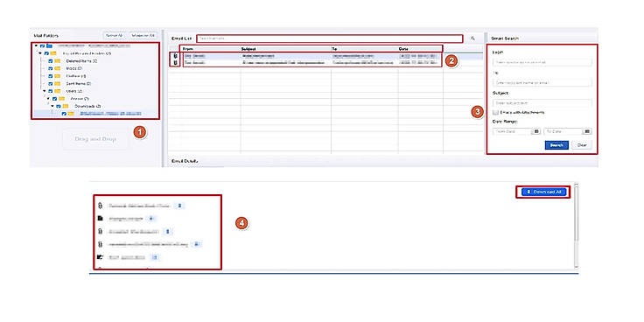Select the Outbox folder
This screenshot has height=322, width=644.
point(75,76)
